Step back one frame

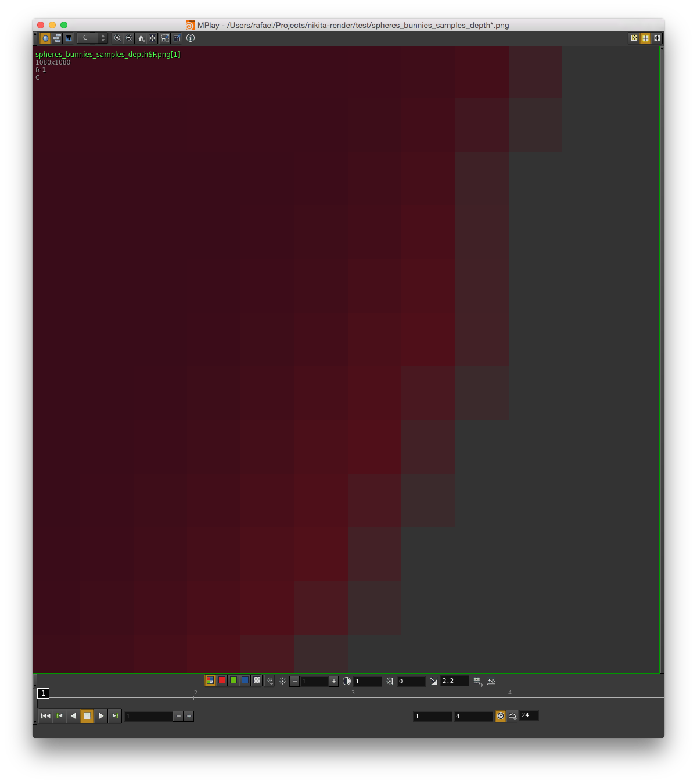pyautogui.click(x=59, y=716)
